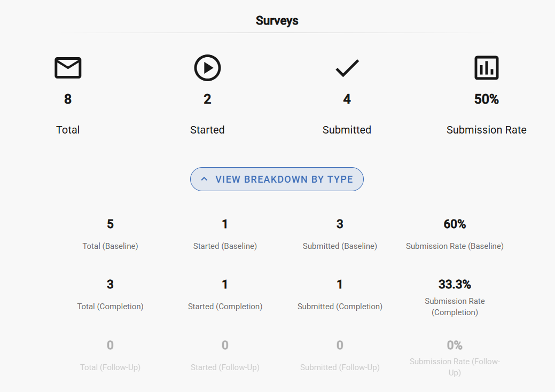Click the bar chart Submission Rate icon

pos(486,68)
